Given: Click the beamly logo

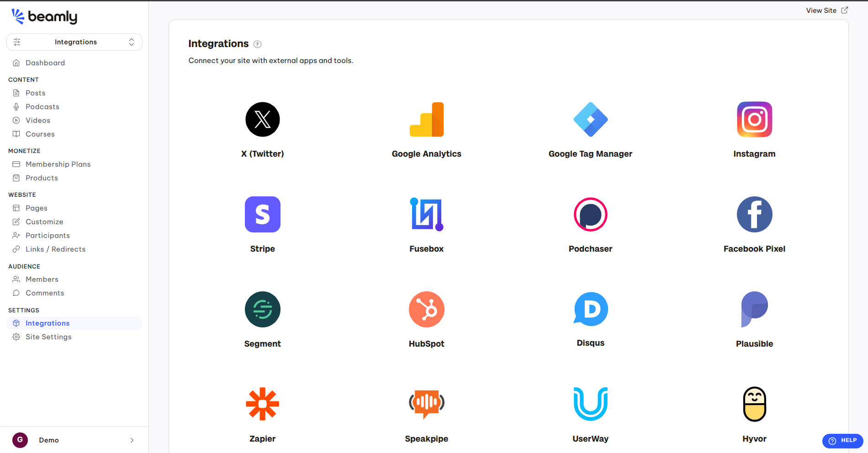Looking at the screenshot, I should 44,16.
